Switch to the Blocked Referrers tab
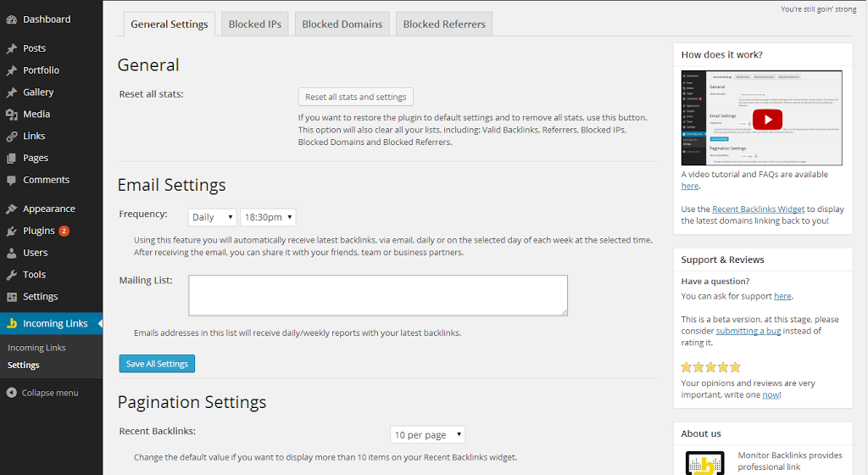This screenshot has height=475, width=868. [x=444, y=25]
